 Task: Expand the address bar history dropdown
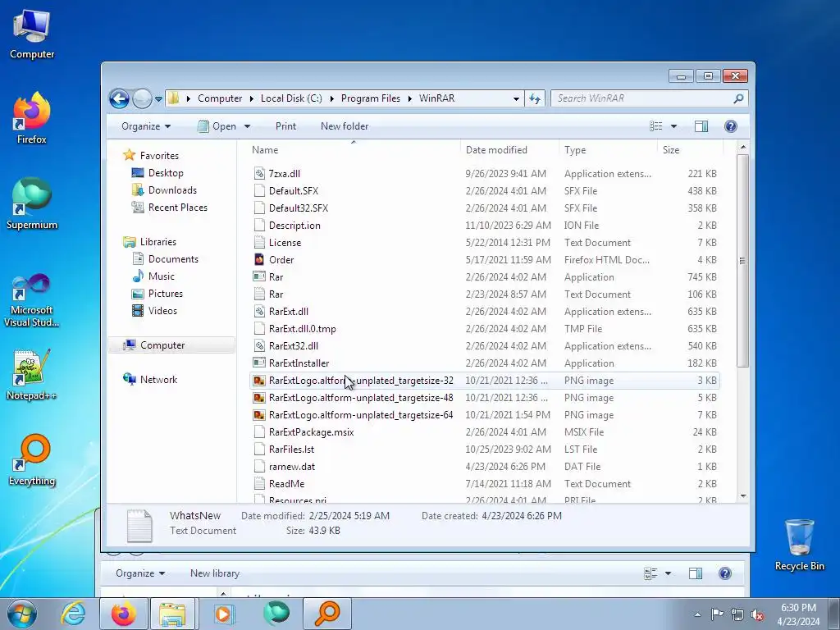click(516, 98)
